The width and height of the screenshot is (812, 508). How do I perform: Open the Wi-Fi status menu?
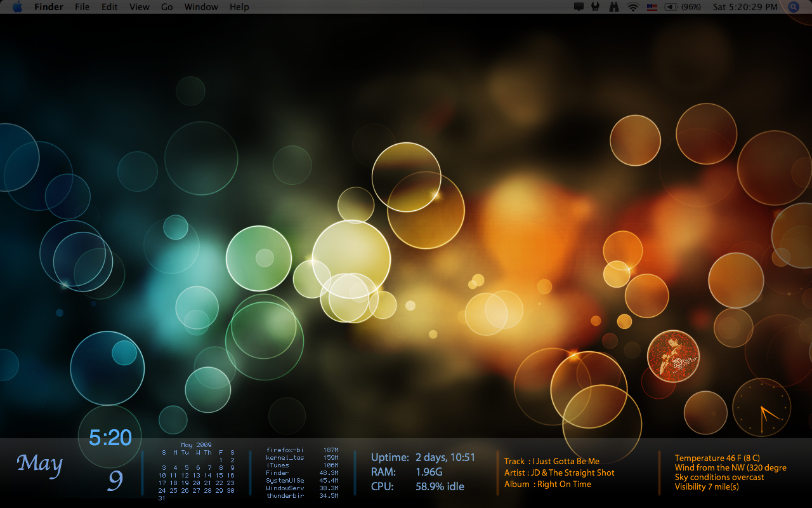pos(632,7)
